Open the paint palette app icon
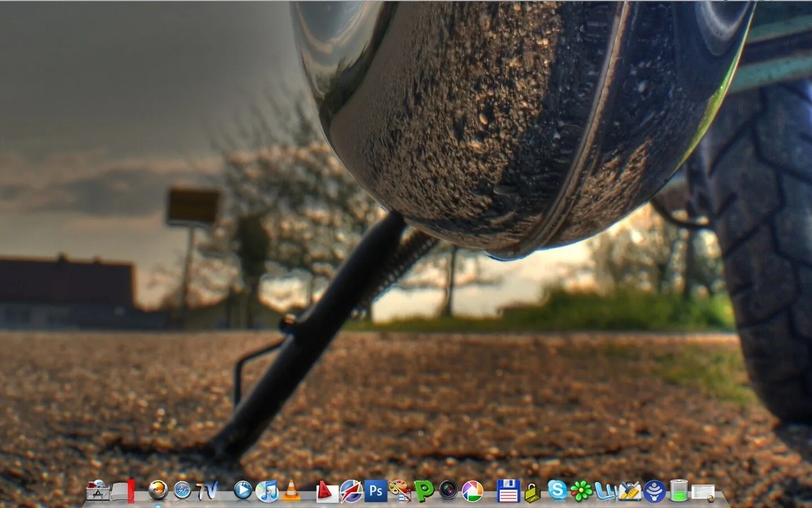812x508 pixels. click(x=400, y=491)
